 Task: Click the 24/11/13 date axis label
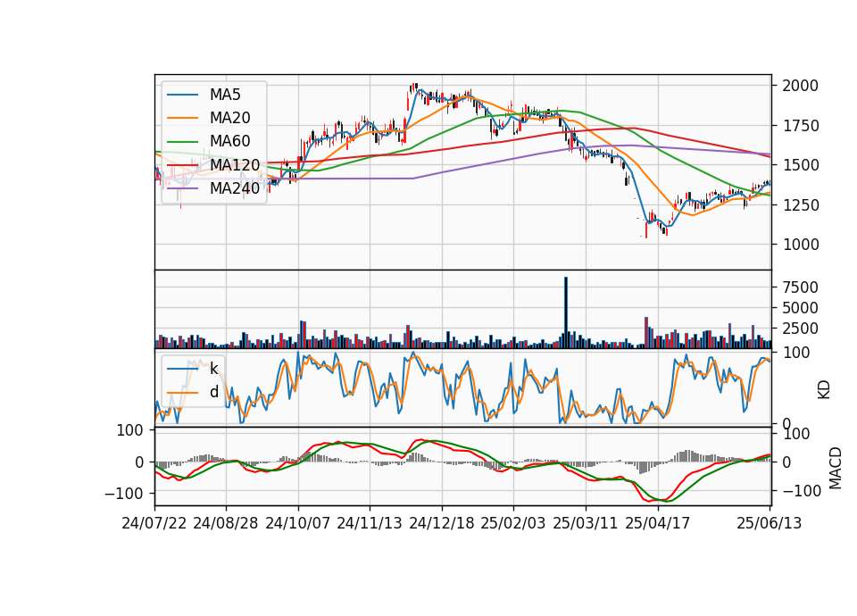tap(370, 523)
